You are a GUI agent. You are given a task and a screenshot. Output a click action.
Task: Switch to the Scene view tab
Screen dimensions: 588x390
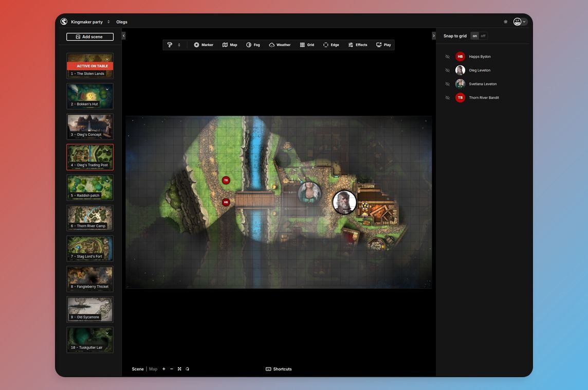138,369
